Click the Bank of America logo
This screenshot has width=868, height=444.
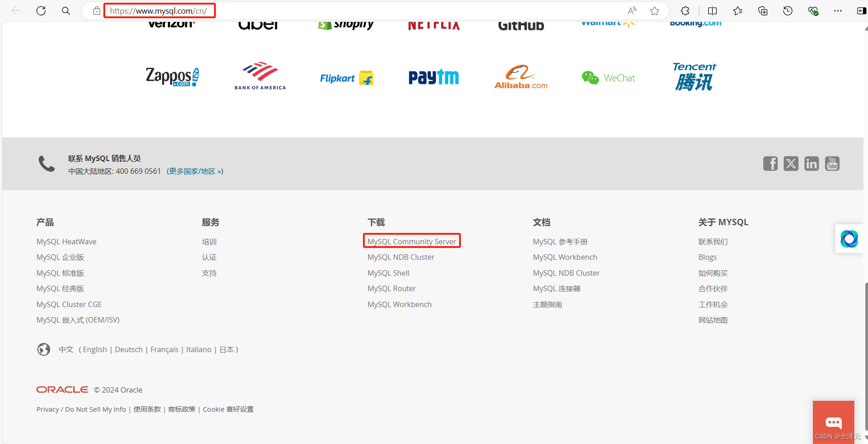pos(260,76)
